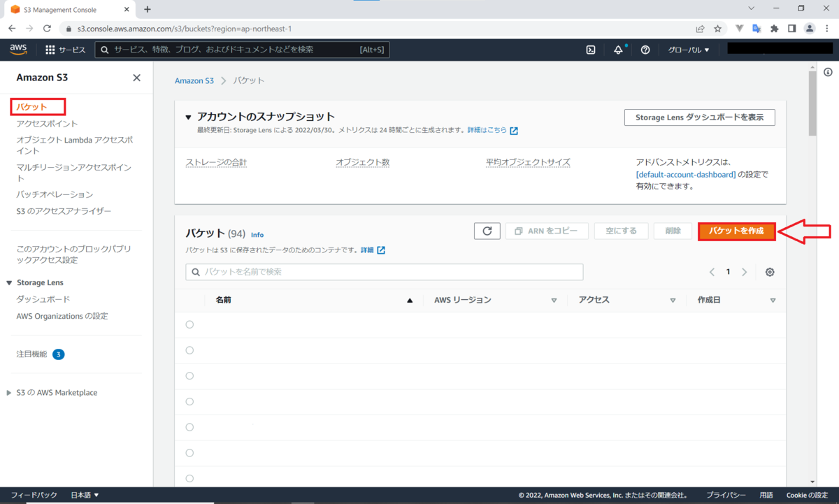This screenshot has width=839, height=504.
Task: Click the AWS logo home icon
Action: pos(18,50)
